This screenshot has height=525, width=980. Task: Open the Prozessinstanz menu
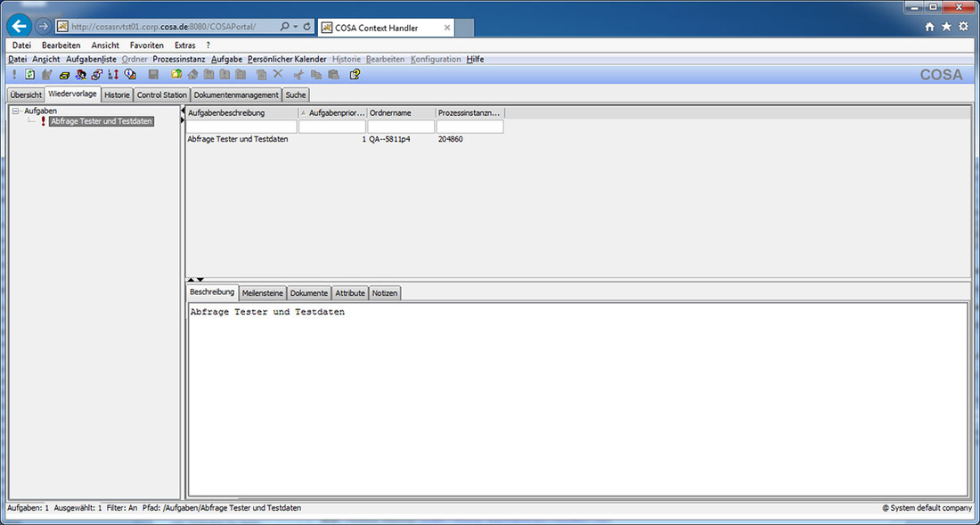pyautogui.click(x=178, y=59)
